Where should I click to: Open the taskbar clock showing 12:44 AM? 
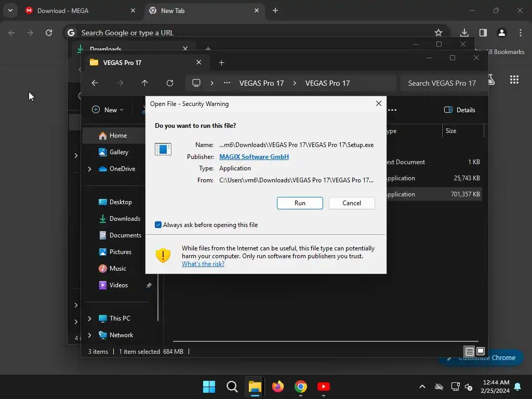[496, 387]
